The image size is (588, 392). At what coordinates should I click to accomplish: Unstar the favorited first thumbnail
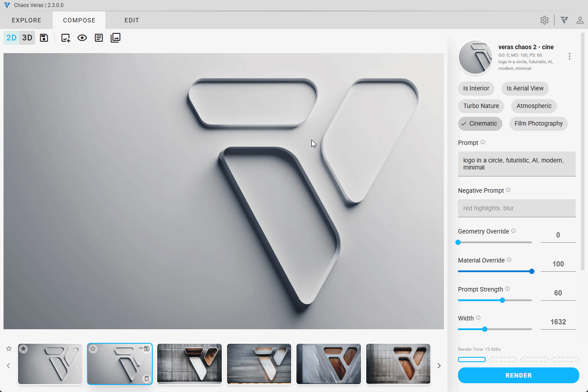point(23,349)
